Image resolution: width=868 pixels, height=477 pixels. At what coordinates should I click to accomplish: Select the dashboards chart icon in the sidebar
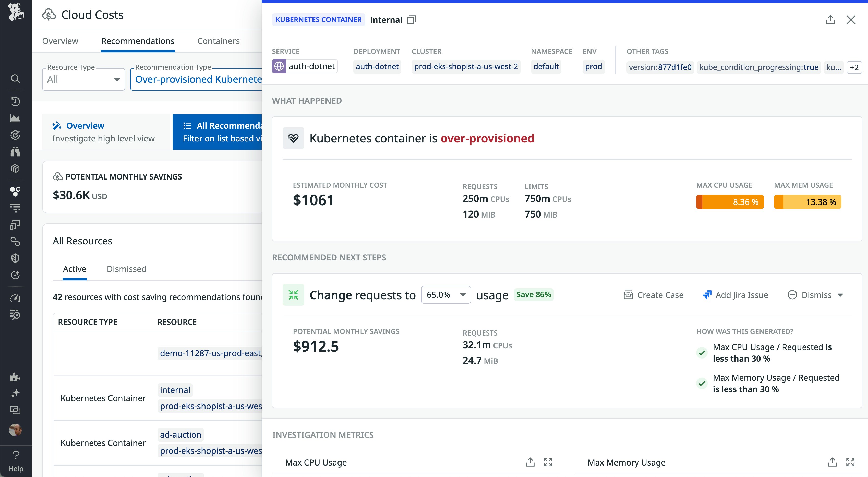click(x=16, y=118)
